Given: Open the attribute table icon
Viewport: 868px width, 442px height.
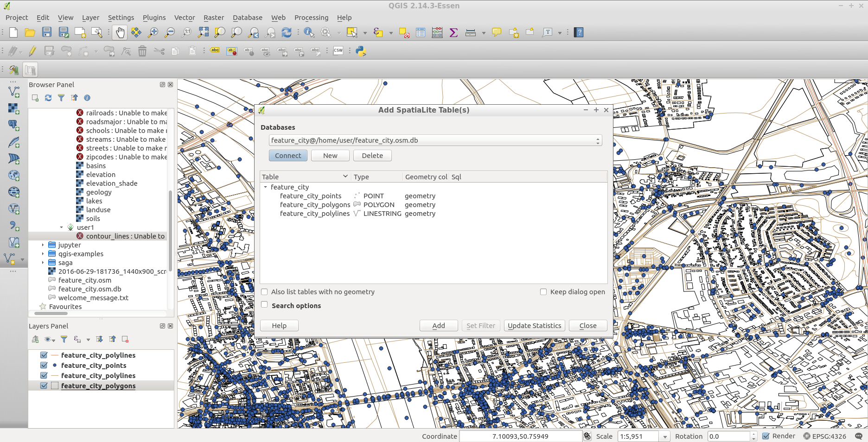Looking at the screenshot, I should click(421, 32).
